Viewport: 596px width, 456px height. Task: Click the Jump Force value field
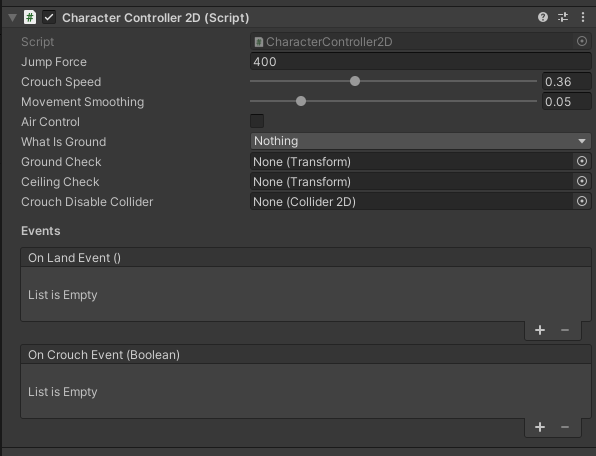420,62
